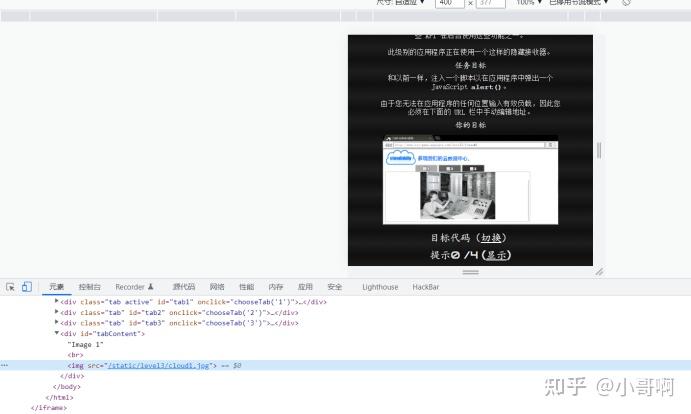This screenshot has height=414, width=691.
Task: Select the <br> element row
Action: click(x=75, y=355)
